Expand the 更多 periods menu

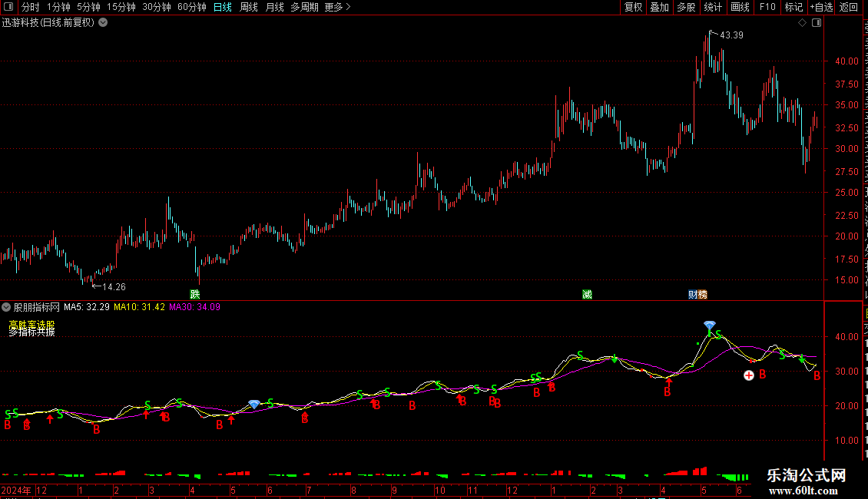pos(338,7)
